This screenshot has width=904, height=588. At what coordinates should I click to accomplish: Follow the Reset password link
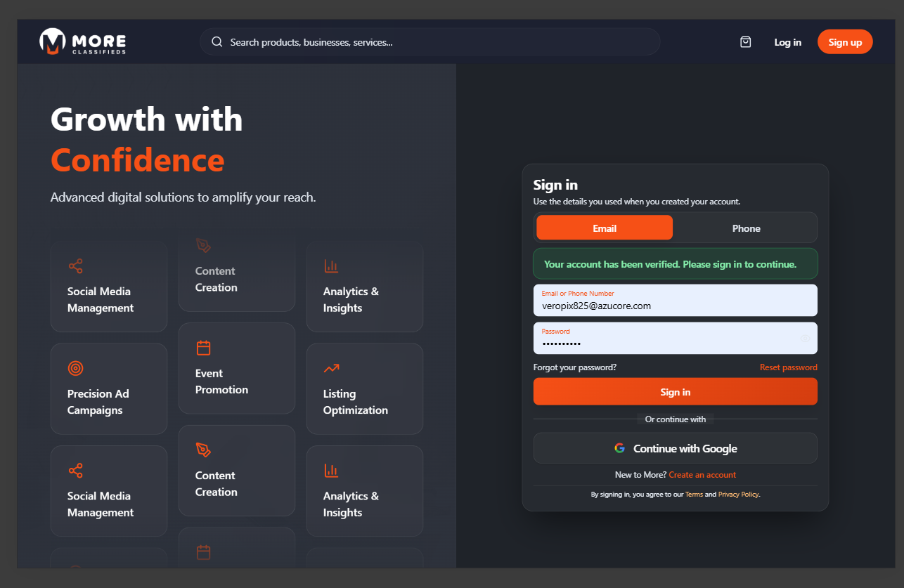click(788, 367)
